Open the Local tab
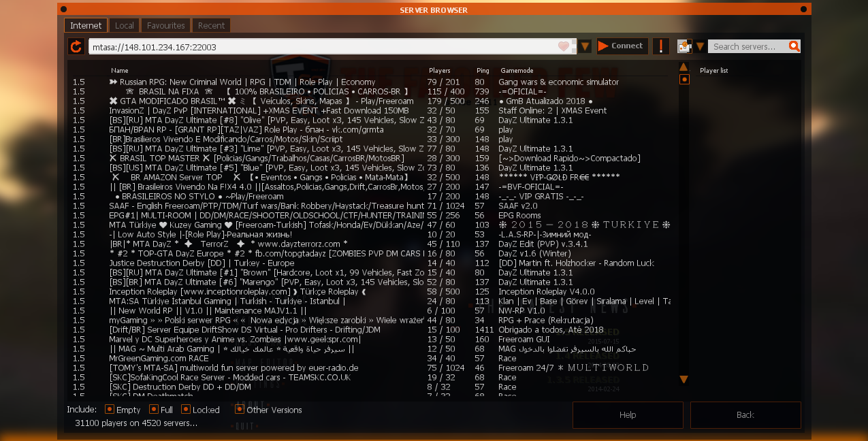Image resolution: width=868 pixels, height=441 pixels. (125, 25)
